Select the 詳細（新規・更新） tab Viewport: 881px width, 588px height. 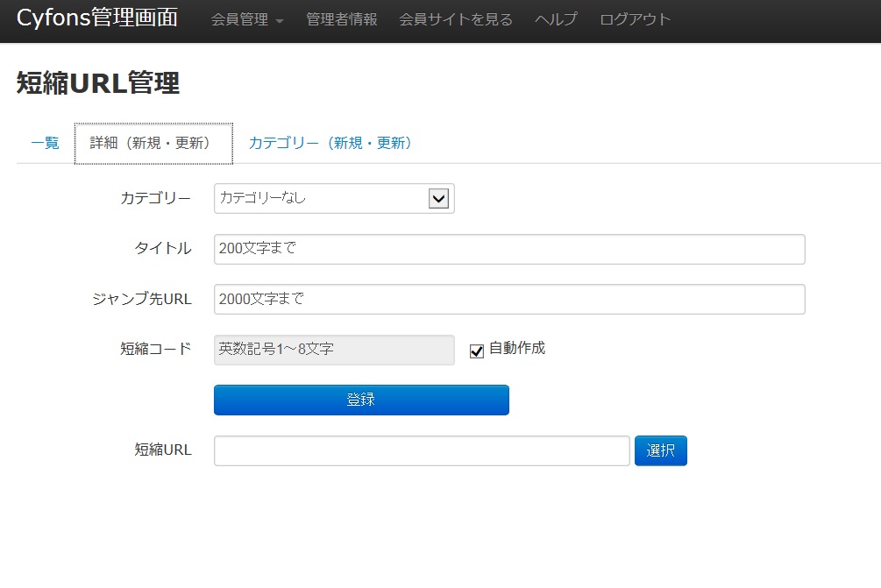coord(153,143)
